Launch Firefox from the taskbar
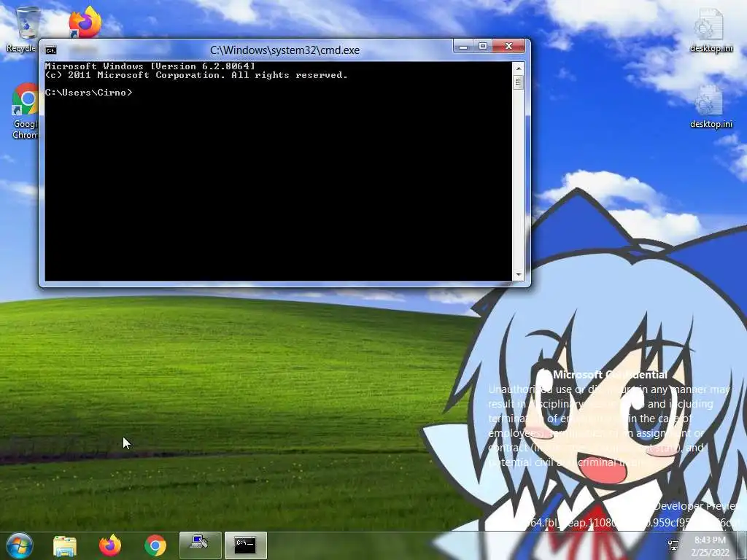Screen dimensions: 747x560 (110, 545)
